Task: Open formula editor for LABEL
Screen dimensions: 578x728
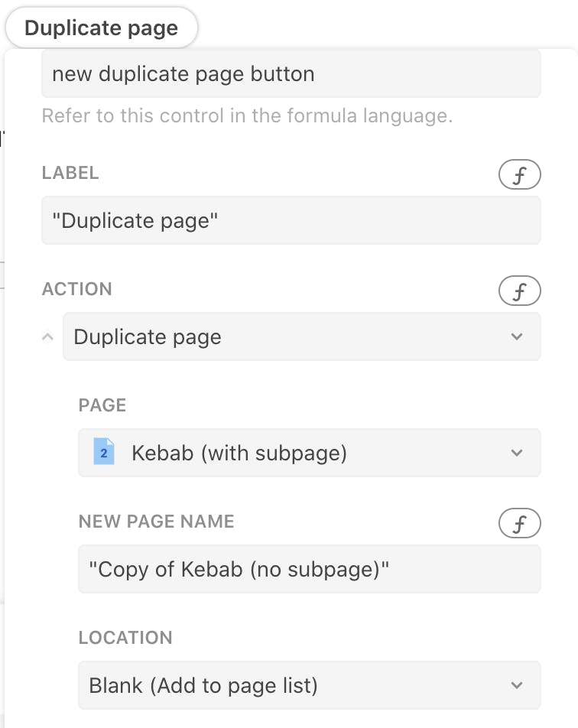Action: (x=519, y=174)
